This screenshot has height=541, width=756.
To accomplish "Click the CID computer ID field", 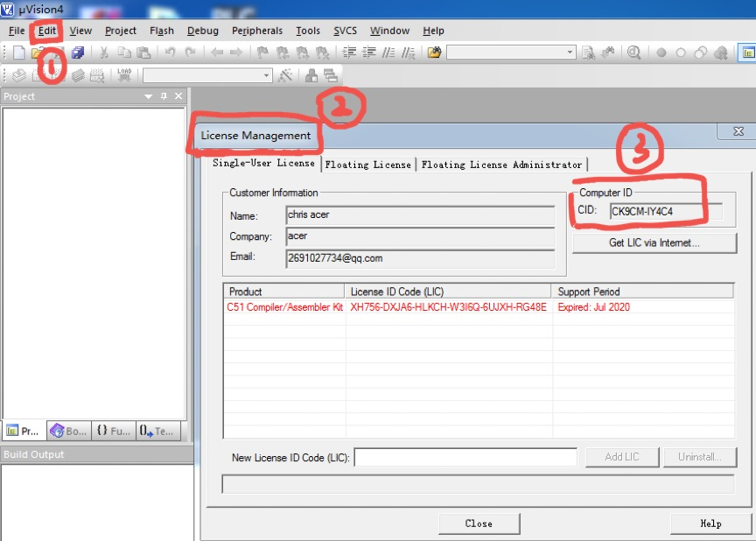I will tap(666, 211).
